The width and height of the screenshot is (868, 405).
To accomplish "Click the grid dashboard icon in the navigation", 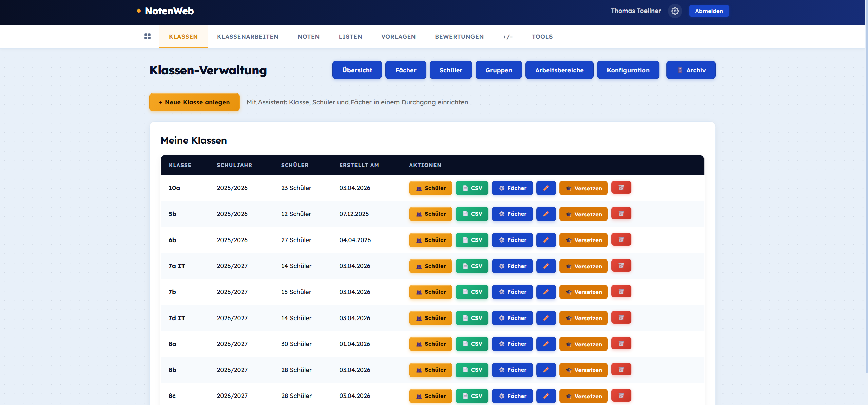I will [148, 36].
